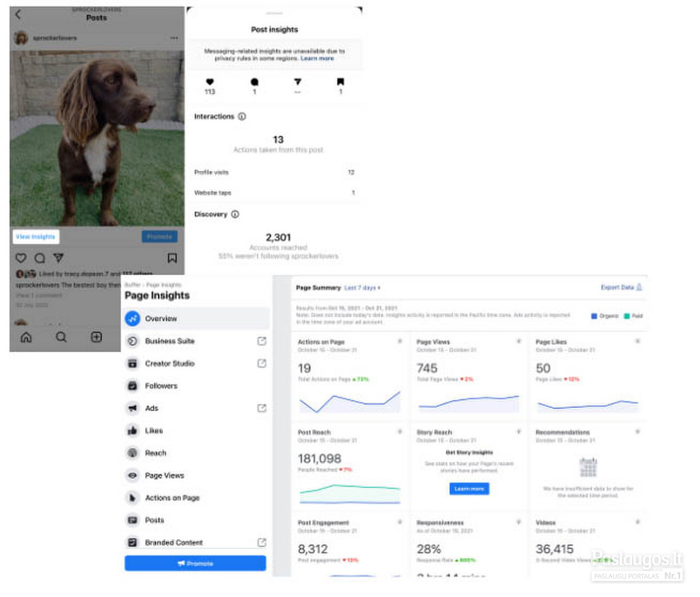700x597 pixels.
Task: Open comments with the speech bubble icon
Action: click(x=40, y=258)
